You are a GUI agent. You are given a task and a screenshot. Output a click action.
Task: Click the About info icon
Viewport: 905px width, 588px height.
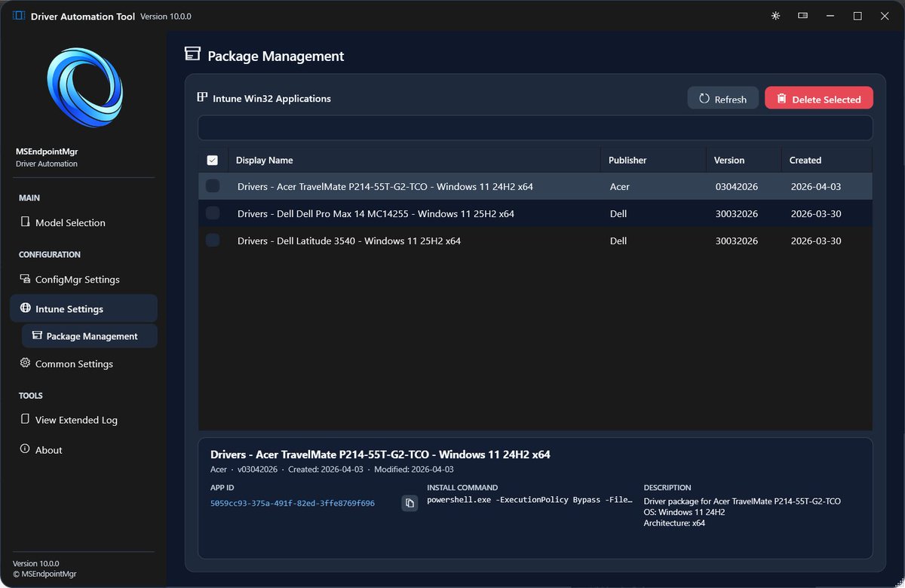24,449
